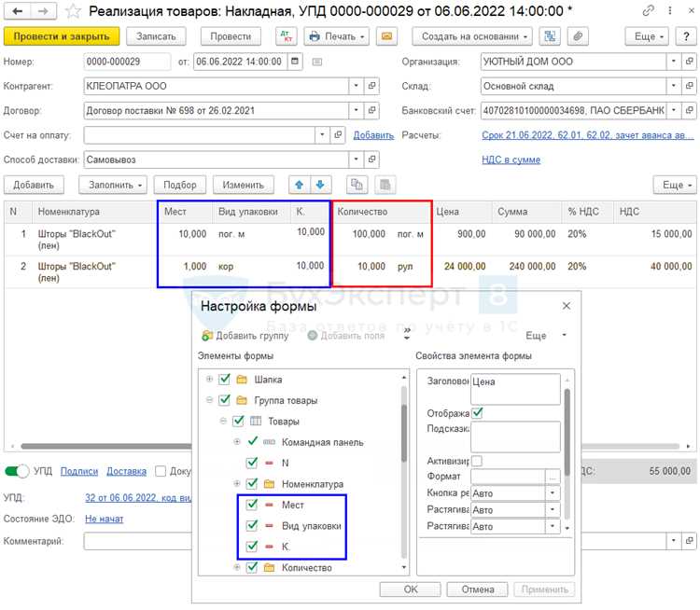
Task: Click the envelope icon after Печать
Action: (x=386, y=36)
